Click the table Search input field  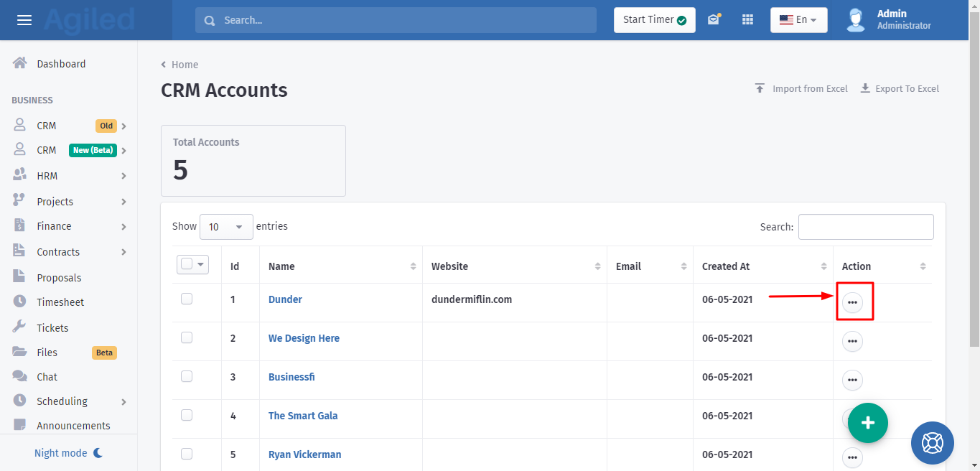pos(865,227)
